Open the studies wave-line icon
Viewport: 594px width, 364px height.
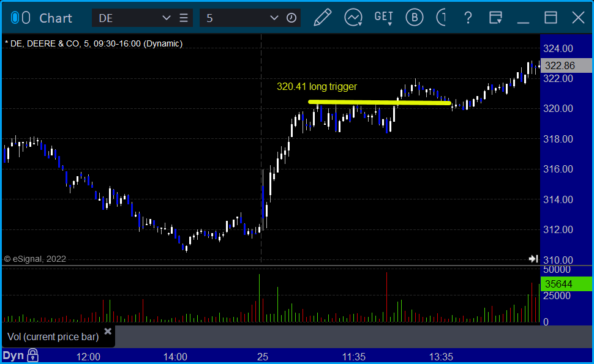[353, 18]
